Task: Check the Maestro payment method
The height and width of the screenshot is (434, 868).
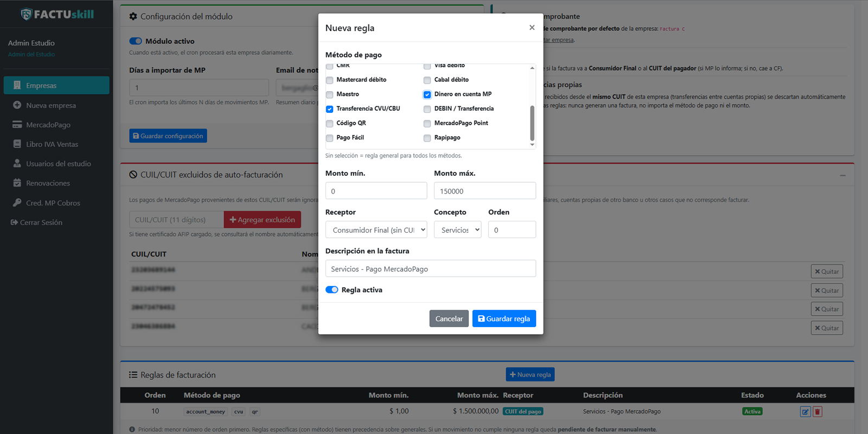Action: (x=329, y=94)
